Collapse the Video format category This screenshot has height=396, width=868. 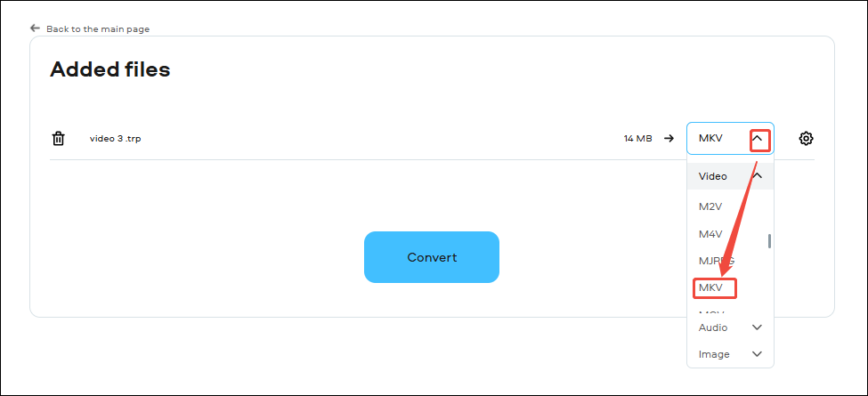758,176
